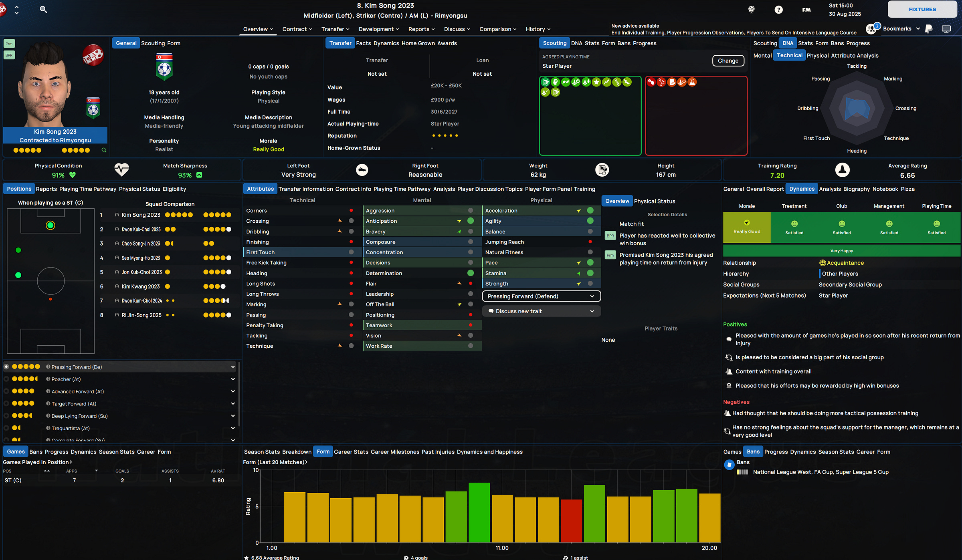Select Advanced Forward (At) role radio button

6,391
